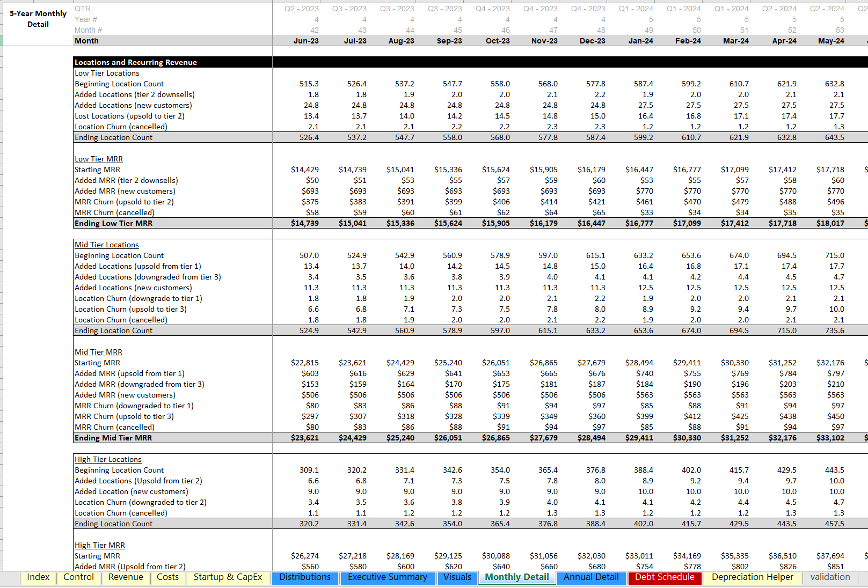Select 'Added MRR (Upsold from tier 2)' label

[x=130, y=567]
